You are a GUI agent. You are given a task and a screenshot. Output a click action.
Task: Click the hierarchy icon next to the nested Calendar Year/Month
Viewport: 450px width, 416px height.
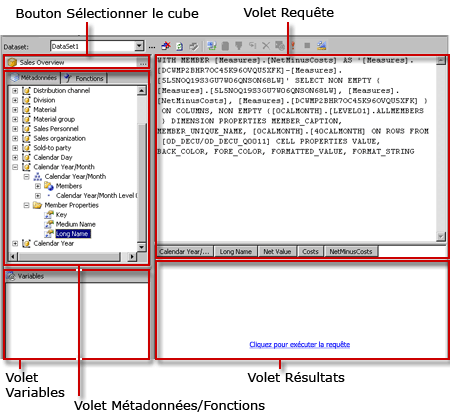tap(37, 176)
